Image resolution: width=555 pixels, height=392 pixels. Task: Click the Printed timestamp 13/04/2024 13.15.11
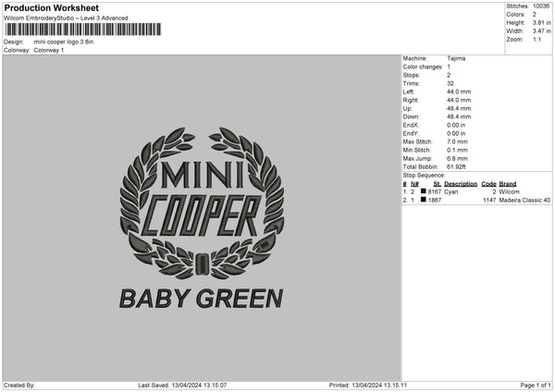(379, 386)
